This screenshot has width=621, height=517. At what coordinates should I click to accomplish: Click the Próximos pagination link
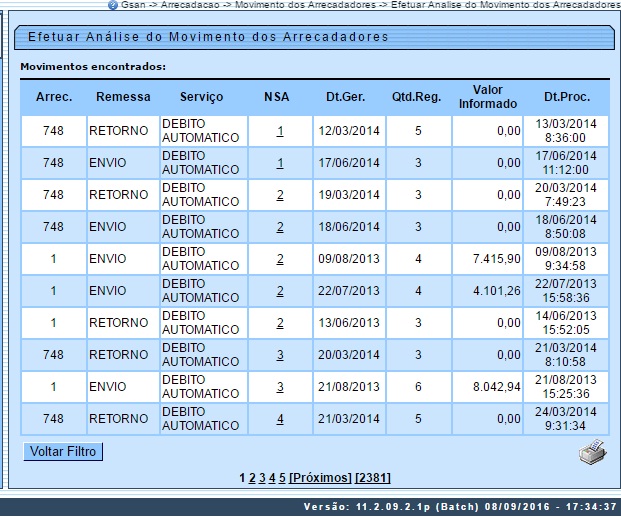[x=321, y=478]
